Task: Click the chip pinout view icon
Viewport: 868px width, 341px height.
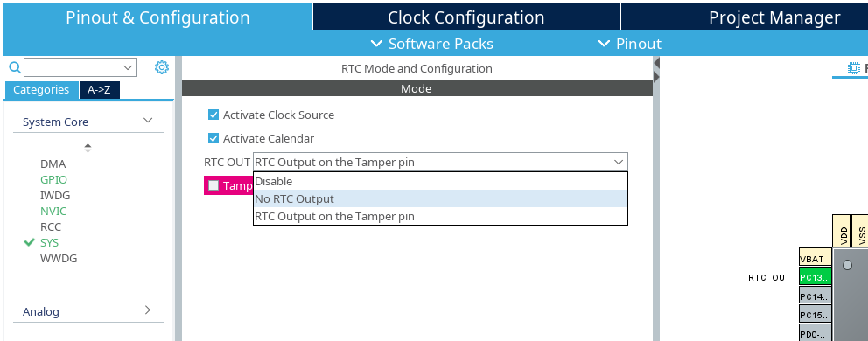Action: [854, 68]
